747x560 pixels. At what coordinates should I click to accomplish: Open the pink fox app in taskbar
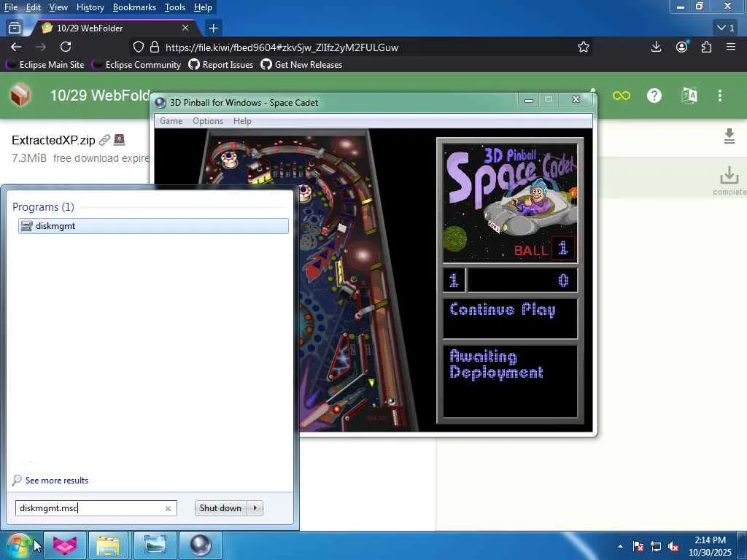coord(65,545)
